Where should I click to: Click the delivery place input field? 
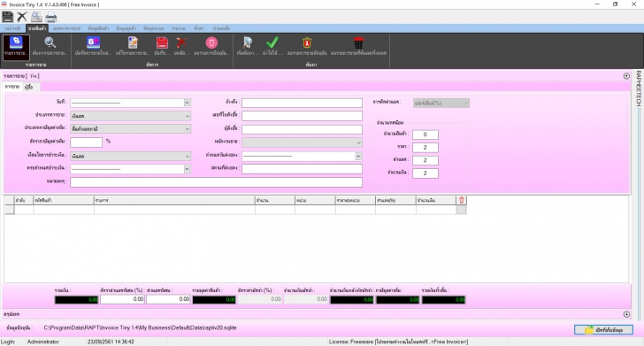(x=302, y=169)
